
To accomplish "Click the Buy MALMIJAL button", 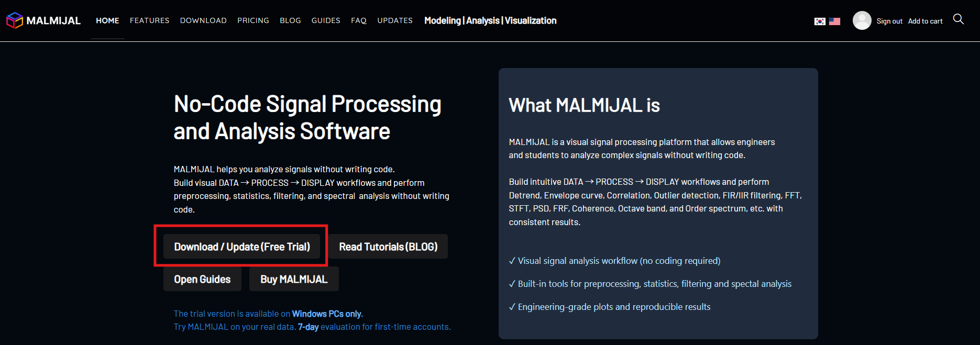I will click(294, 279).
